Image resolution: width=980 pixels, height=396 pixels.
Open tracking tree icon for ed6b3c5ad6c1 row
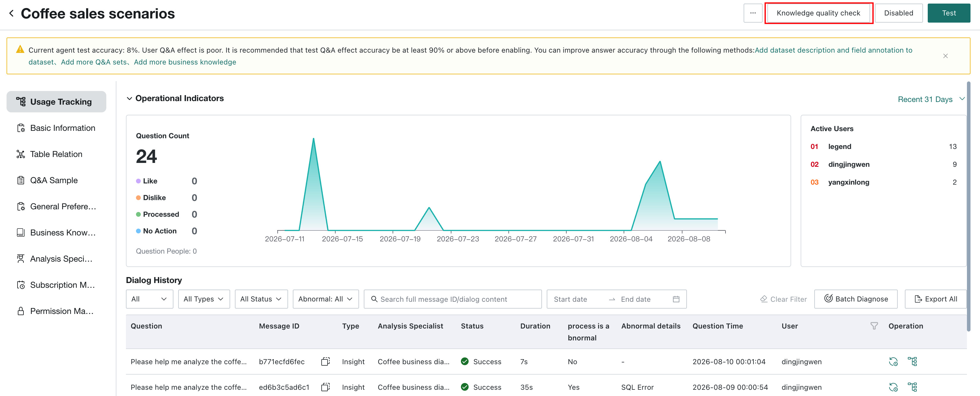912,387
